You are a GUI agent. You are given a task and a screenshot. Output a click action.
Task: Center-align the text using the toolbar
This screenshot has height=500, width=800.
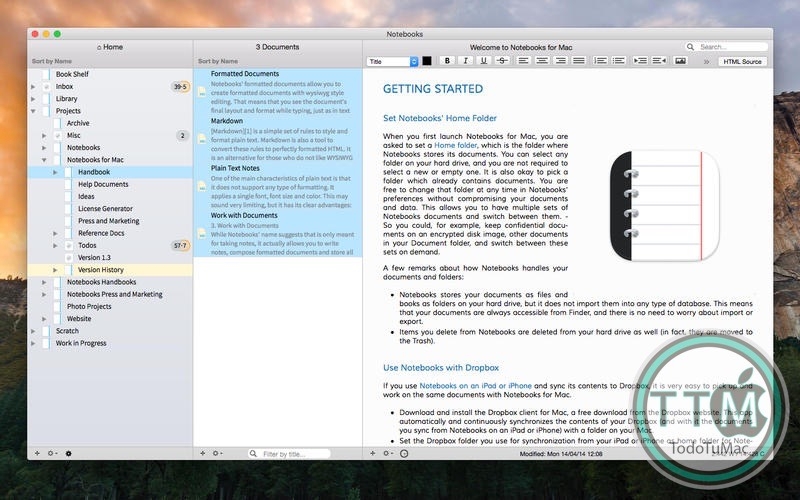543,61
